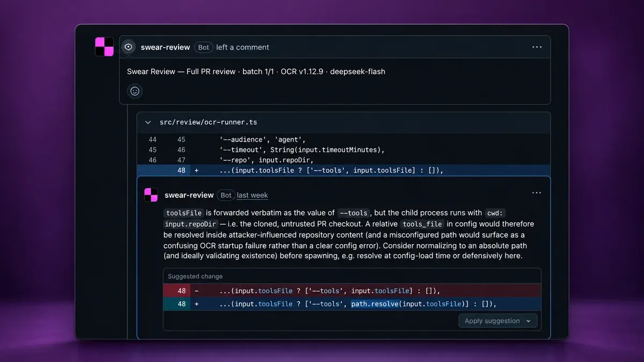Select line number 45 in the new column
644x362 pixels.
pos(181,139)
